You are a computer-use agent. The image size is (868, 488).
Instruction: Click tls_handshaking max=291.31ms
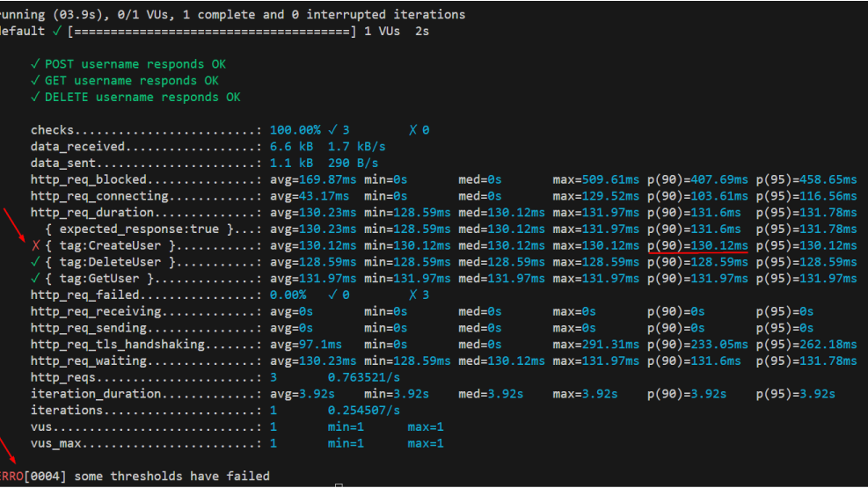pyautogui.click(x=595, y=345)
